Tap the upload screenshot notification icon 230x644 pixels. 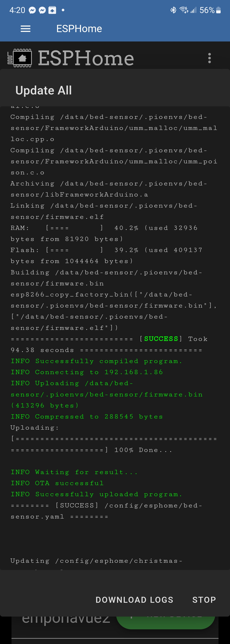(x=52, y=10)
